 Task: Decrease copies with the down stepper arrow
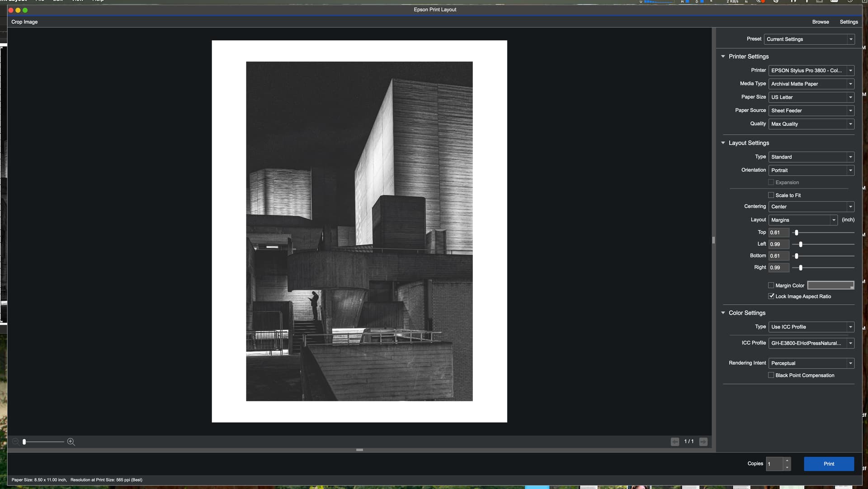(x=787, y=467)
